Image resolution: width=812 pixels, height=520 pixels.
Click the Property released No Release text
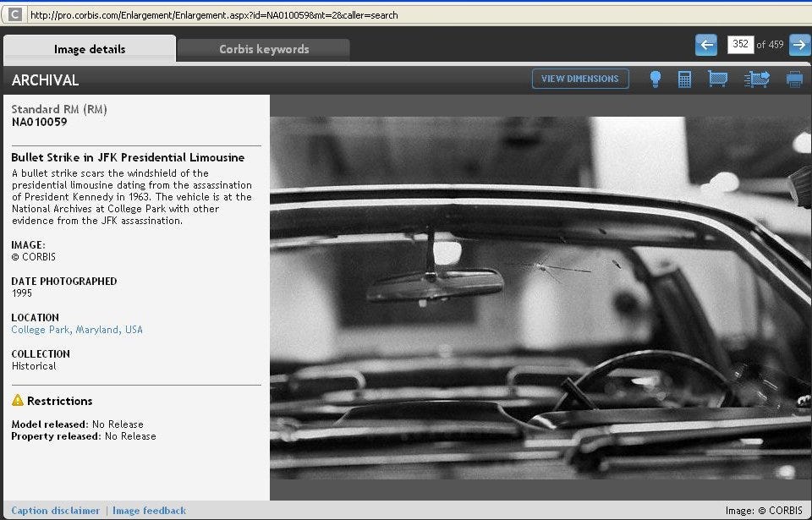84,436
